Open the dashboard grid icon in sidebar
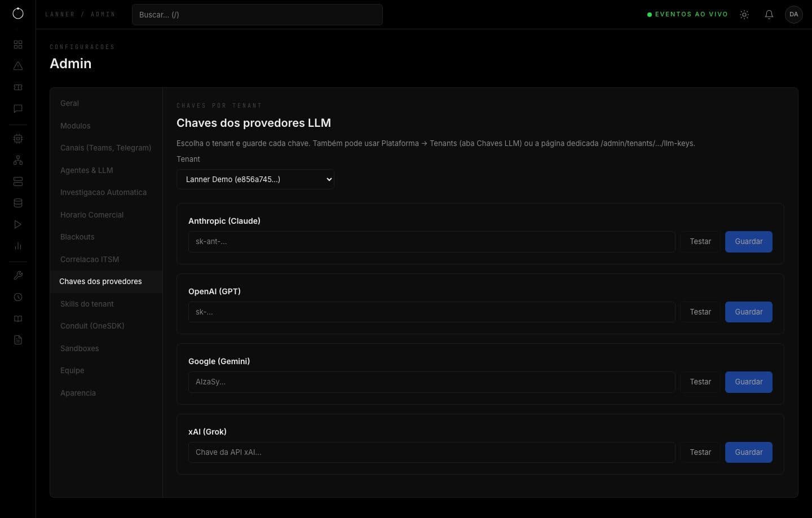Image resolution: width=812 pixels, height=518 pixels. click(18, 45)
